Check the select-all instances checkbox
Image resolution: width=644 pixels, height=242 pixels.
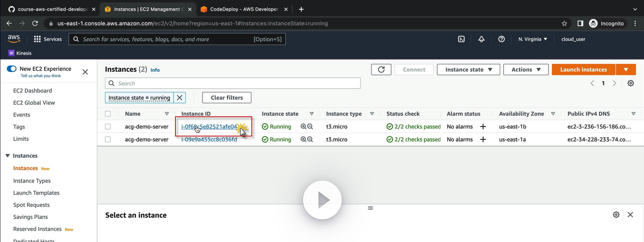(108, 114)
